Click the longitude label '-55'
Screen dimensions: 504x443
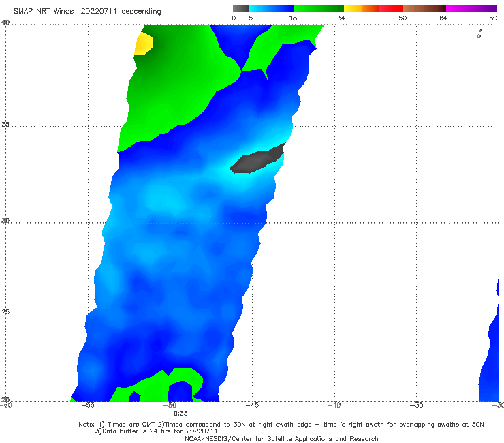(88, 405)
